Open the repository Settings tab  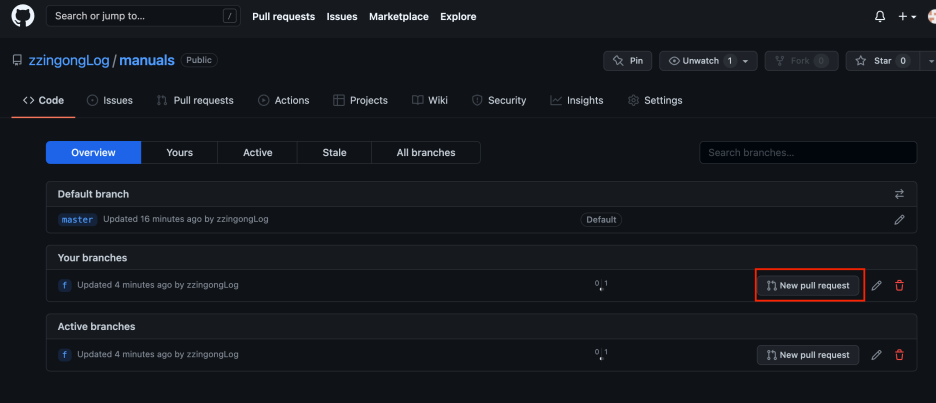[x=655, y=100]
